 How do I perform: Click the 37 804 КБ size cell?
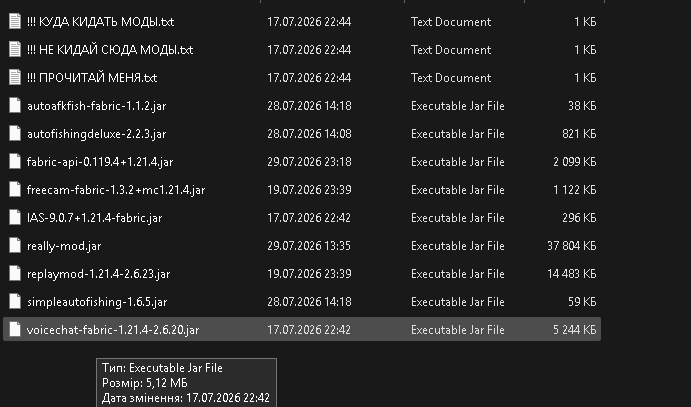coord(572,246)
